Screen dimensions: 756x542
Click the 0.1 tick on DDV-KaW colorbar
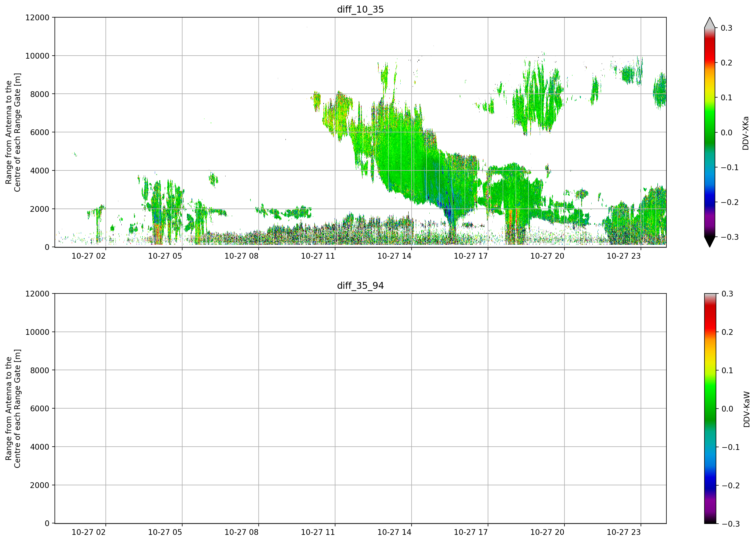coord(727,370)
